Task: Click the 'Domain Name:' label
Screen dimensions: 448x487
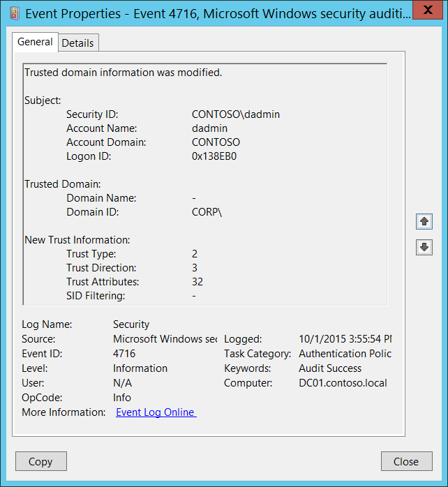Action: pyautogui.click(x=102, y=198)
